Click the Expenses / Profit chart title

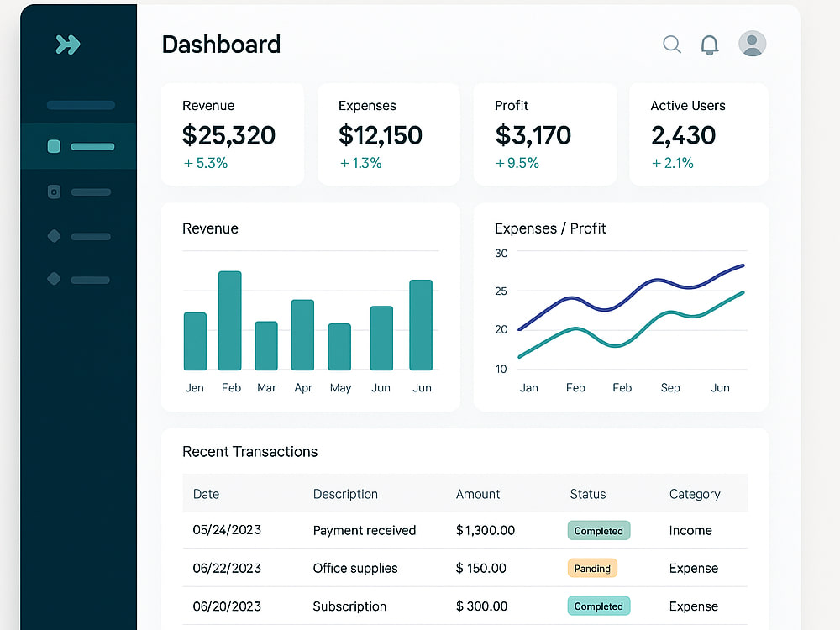click(550, 228)
